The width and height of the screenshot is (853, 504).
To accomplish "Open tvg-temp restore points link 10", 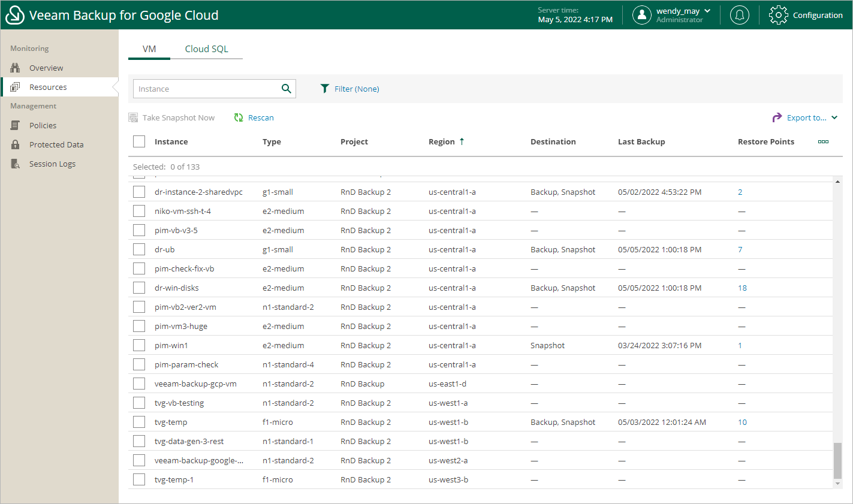I will [742, 422].
